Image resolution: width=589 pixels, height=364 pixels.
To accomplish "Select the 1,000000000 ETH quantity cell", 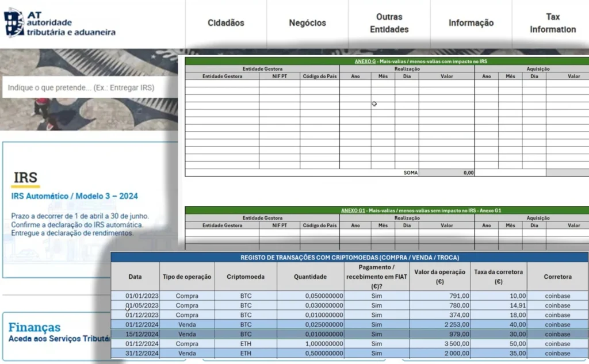I will point(309,344).
